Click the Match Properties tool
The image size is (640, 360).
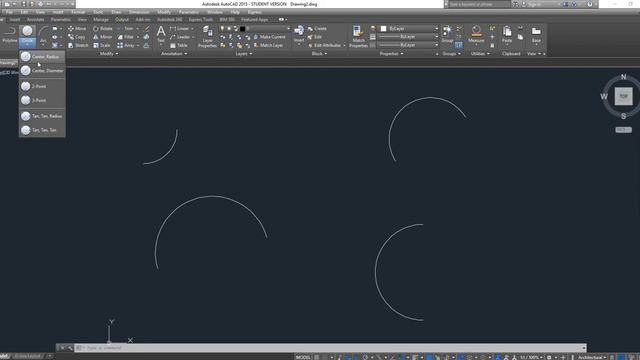[358, 36]
